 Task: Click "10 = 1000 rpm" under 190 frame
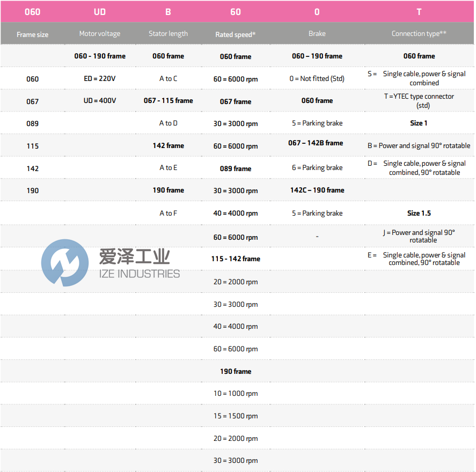(x=236, y=393)
